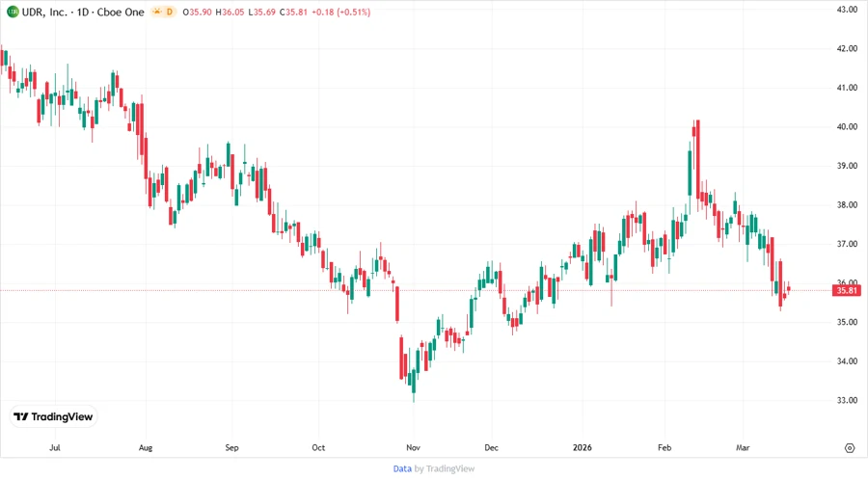Click the Aug time axis label
Viewport: 868px width, 480px height.
(145, 447)
